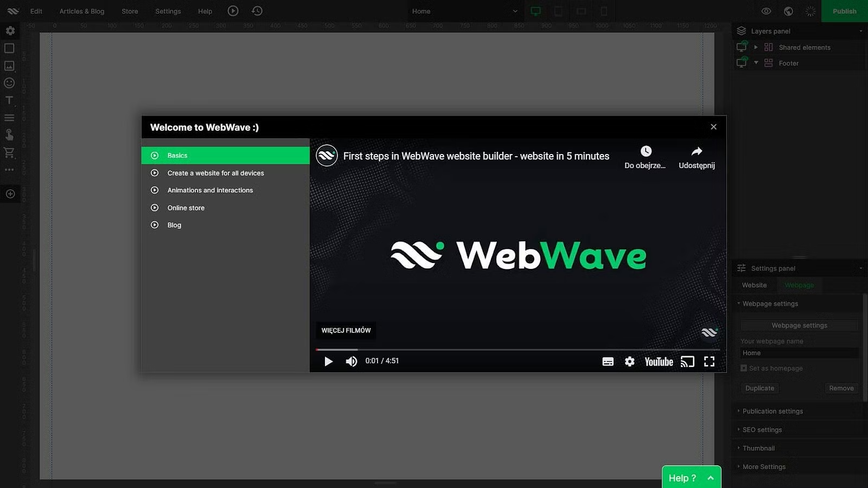Select the image tool in the left sidebar
This screenshot has width=868, height=488.
(x=9, y=66)
